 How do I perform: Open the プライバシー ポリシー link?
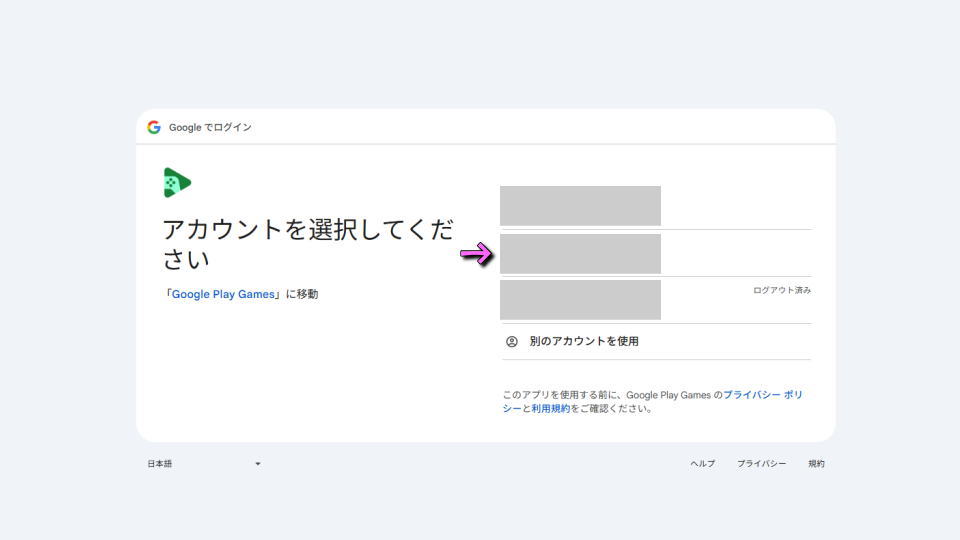point(762,395)
